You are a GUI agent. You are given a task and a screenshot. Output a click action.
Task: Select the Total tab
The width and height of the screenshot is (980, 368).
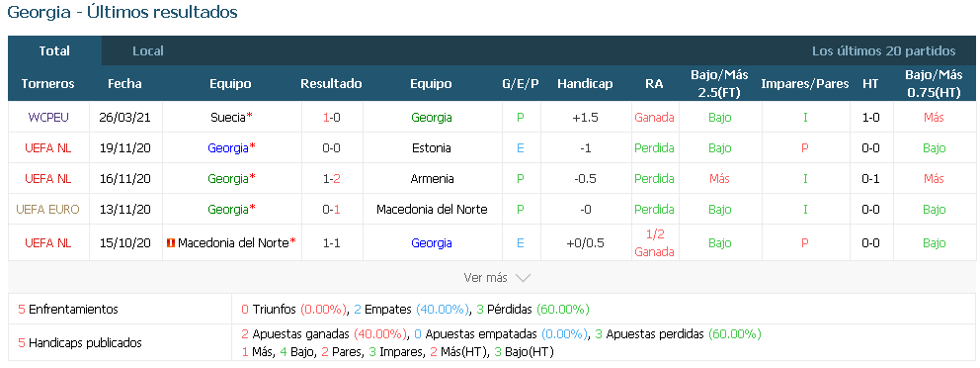[x=54, y=51]
